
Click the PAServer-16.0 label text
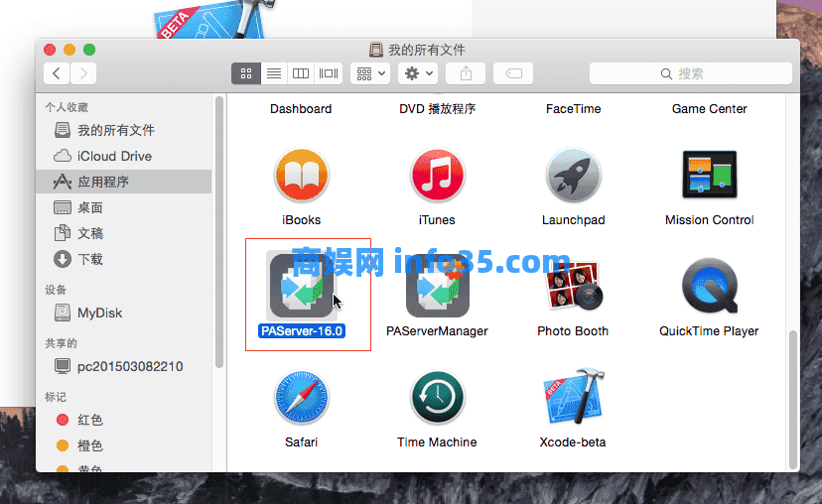point(302,331)
